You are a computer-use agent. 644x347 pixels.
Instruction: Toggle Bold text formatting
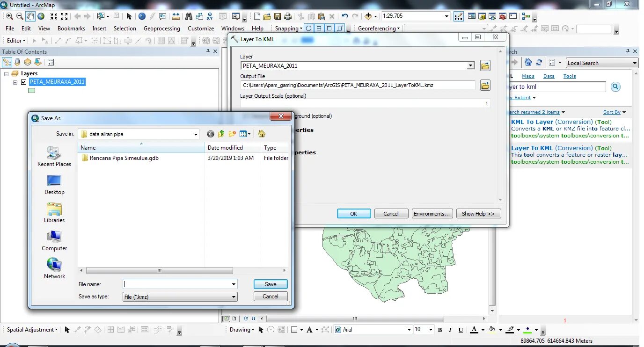coord(440,330)
